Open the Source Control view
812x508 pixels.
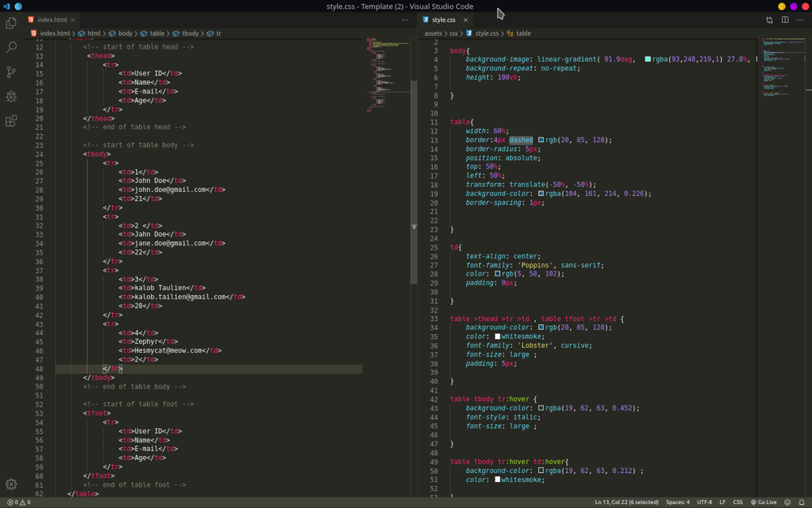click(x=11, y=72)
